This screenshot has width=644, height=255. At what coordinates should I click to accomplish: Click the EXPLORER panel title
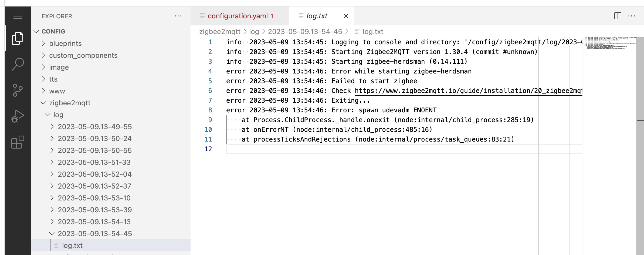pyautogui.click(x=57, y=16)
